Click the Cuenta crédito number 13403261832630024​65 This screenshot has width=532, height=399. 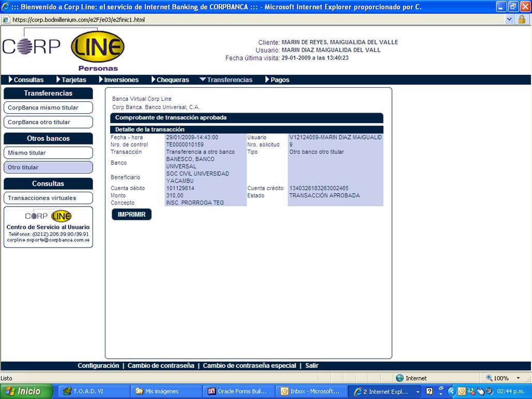319,188
